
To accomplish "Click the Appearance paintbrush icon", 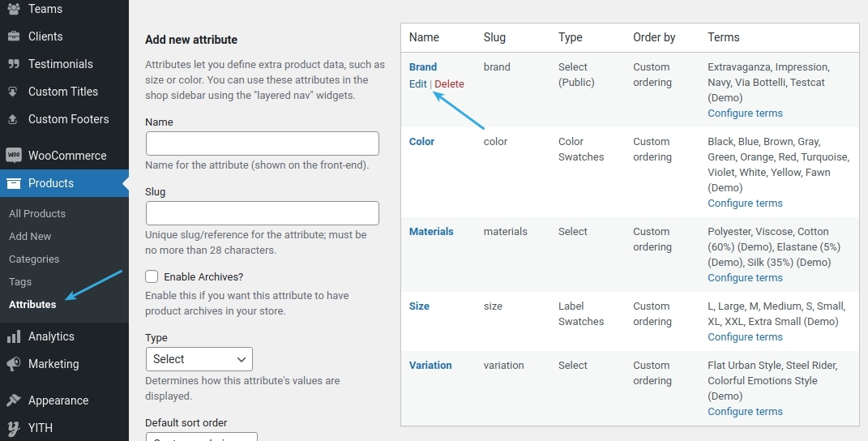I will [x=14, y=400].
